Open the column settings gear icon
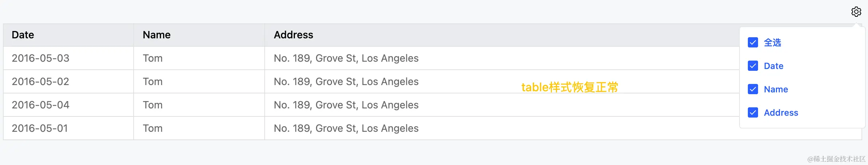 [856, 12]
